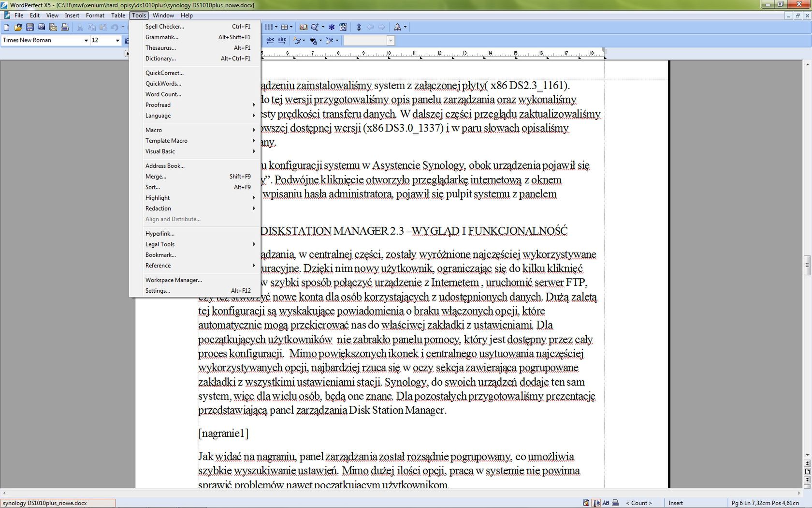Viewport: 812px width, 508px height.
Task: Click the Next Page button below the scrollbar
Action: click(807, 479)
